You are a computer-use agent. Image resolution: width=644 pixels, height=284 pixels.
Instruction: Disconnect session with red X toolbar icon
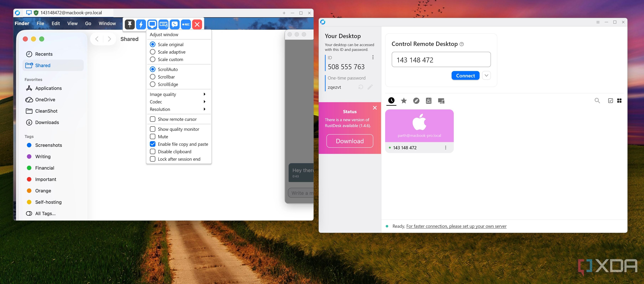point(197,24)
